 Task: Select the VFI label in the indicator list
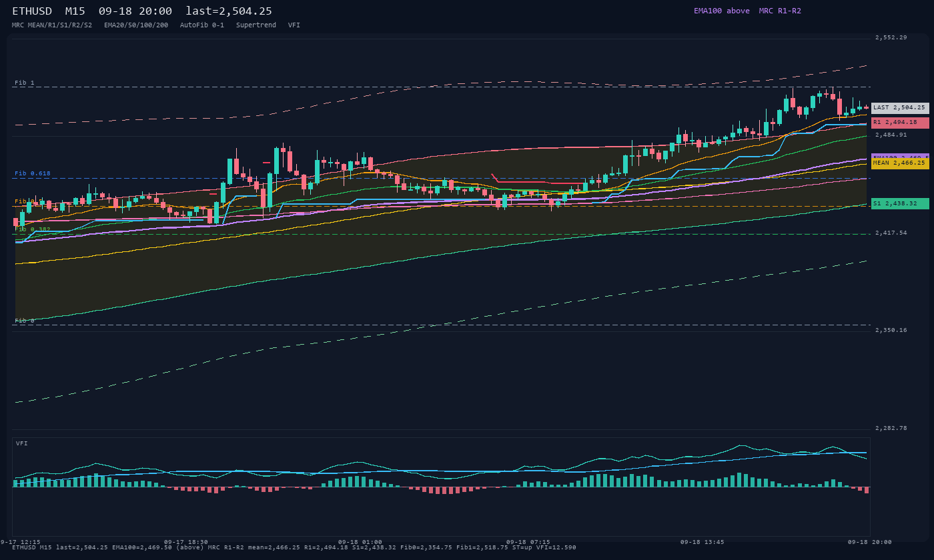(294, 25)
